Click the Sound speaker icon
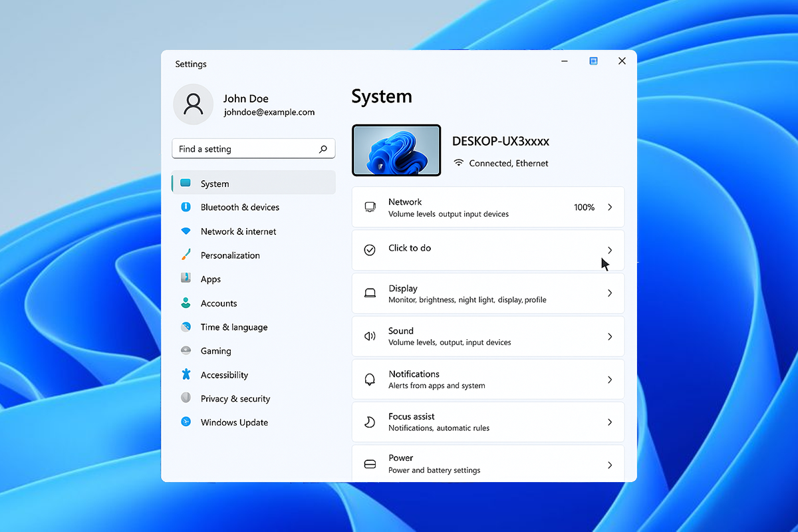The height and width of the screenshot is (532, 798). click(x=370, y=336)
